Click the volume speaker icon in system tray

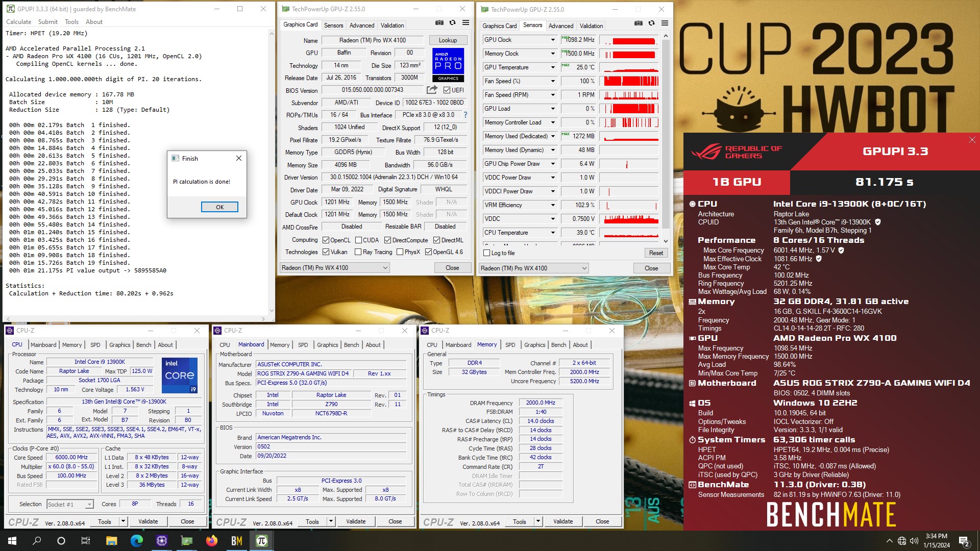point(914,541)
